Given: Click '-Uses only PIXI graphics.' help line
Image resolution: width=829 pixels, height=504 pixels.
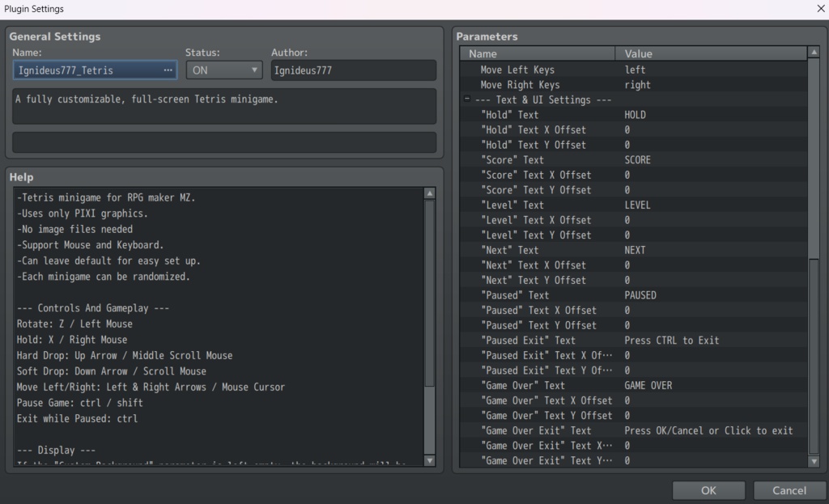Looking at the screenshot, I should point(83,214).
